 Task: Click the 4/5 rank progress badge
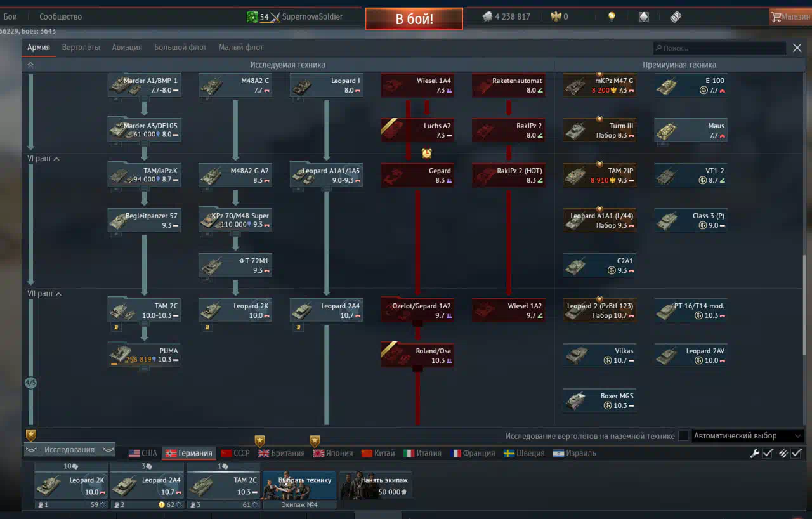tap(30, 383)
